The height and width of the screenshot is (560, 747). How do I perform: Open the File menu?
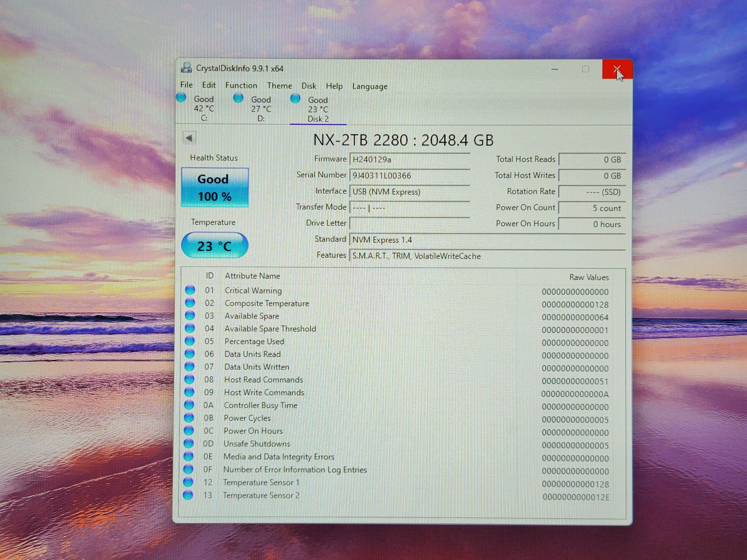pos(186,85)
